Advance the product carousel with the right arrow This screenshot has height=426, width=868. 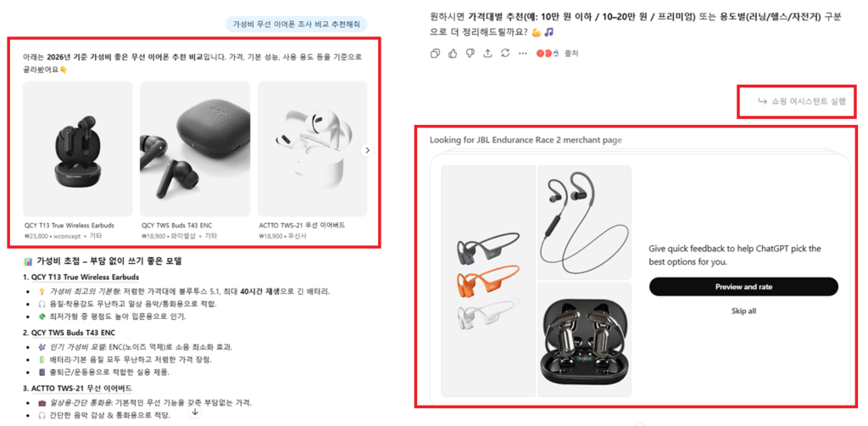(x=367, y=150)
